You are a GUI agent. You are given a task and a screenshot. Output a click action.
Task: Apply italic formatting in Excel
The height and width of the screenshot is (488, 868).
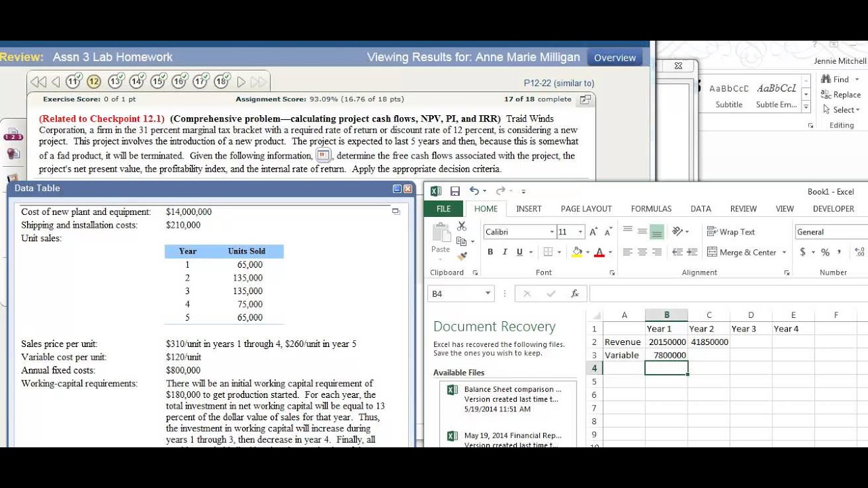505,252
